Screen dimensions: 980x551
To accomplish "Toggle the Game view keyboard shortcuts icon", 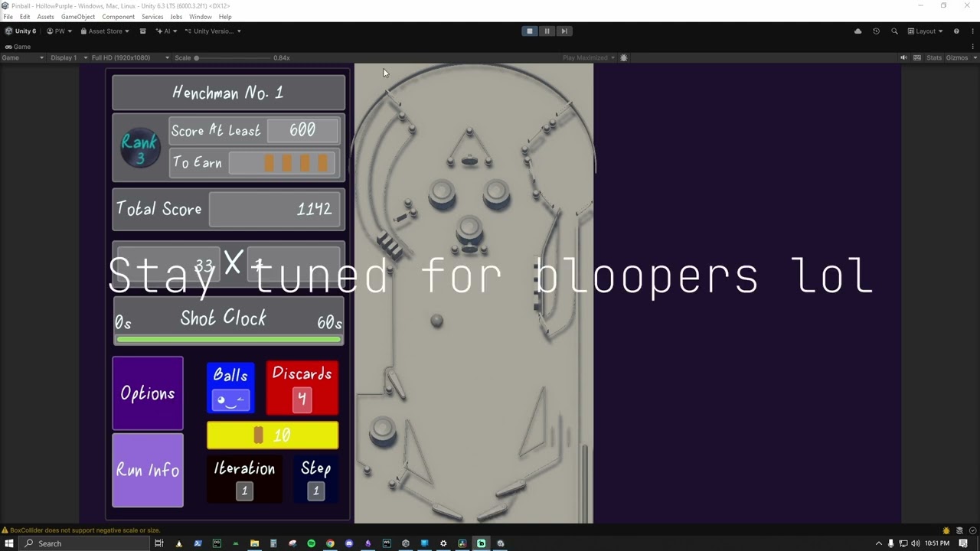I will click(917, 57).
